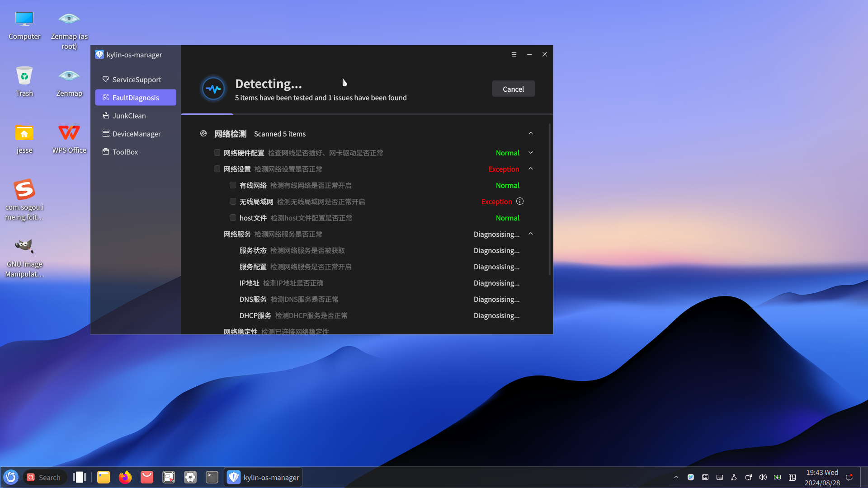The image size is (868, 488).
Task: Open JunkClean in the sidebar
Action: (136, 116)
